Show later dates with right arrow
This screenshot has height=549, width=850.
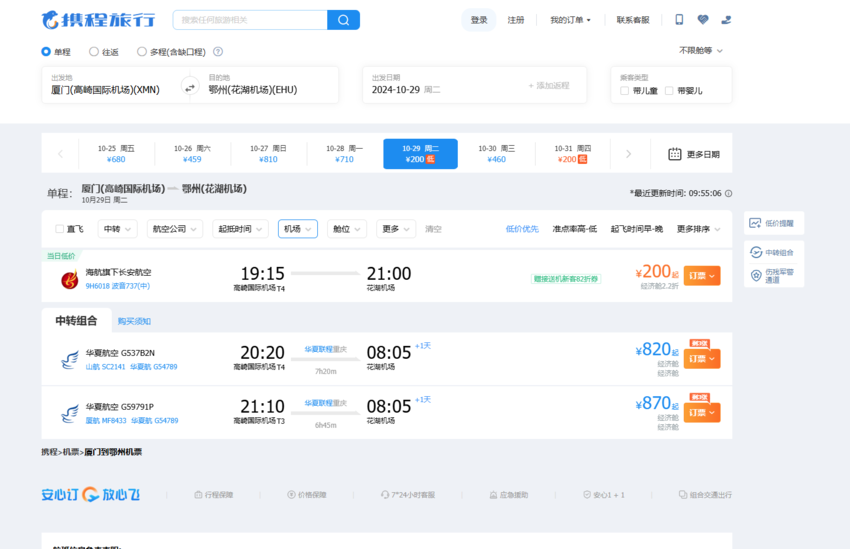click(628, 154)
